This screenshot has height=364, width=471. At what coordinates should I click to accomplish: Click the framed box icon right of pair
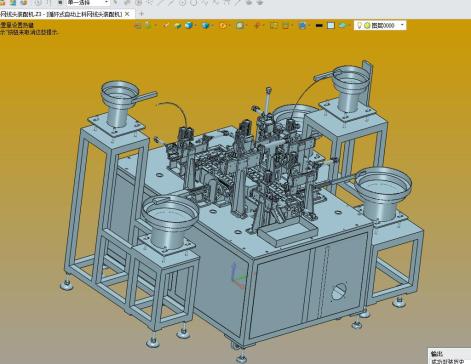(286, 25)
